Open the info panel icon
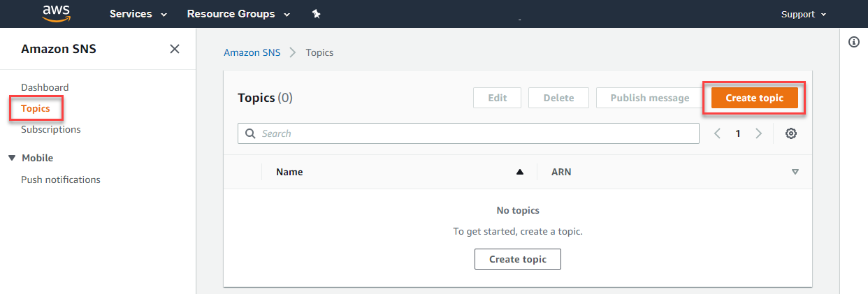868x294 pixels. (x=853, y=42)
